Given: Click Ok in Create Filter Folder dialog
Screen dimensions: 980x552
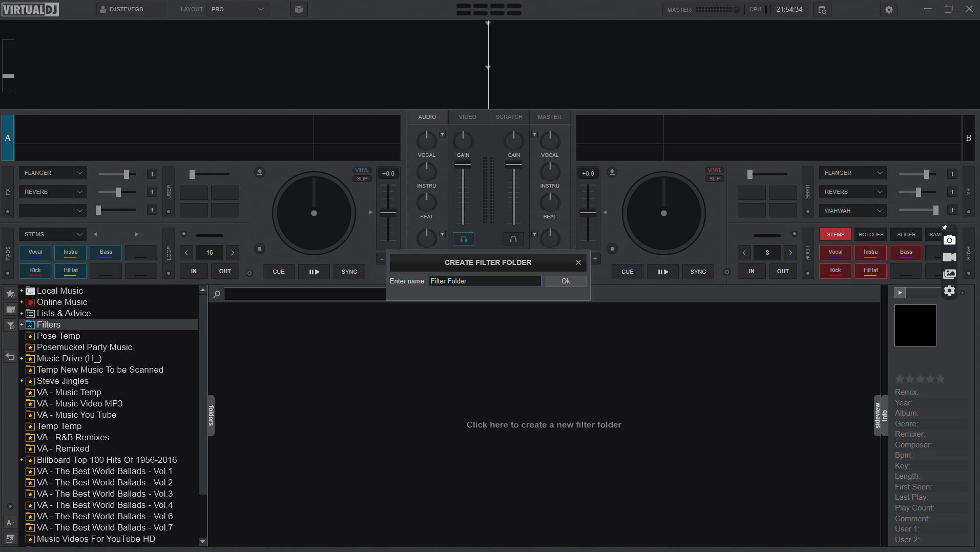Looking at the screenshot, I should [566, 281].
